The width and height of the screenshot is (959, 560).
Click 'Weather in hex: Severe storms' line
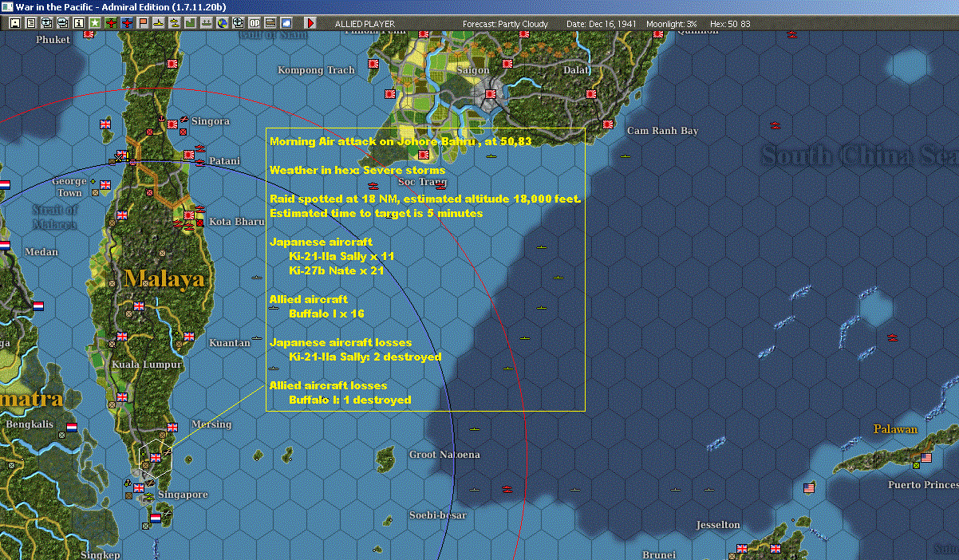(x=357, y=170)
